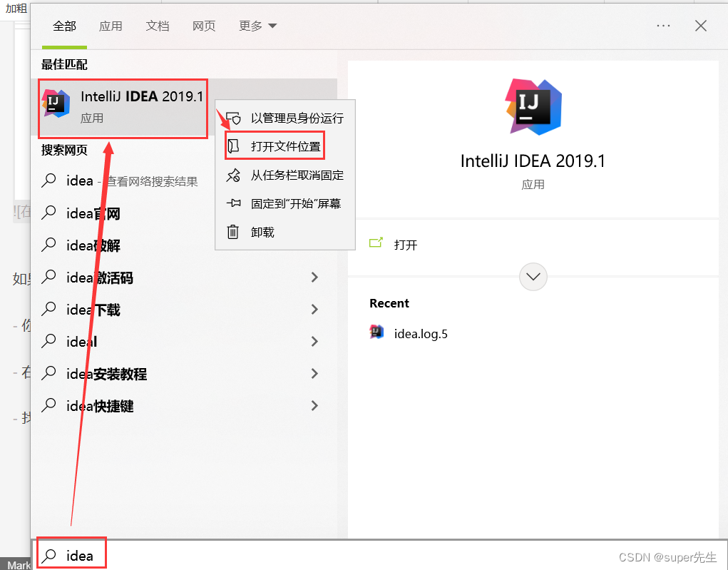Click the idea.log.5 file icon
The width and height of the screenshot is (728, 570).
[376, 332]
